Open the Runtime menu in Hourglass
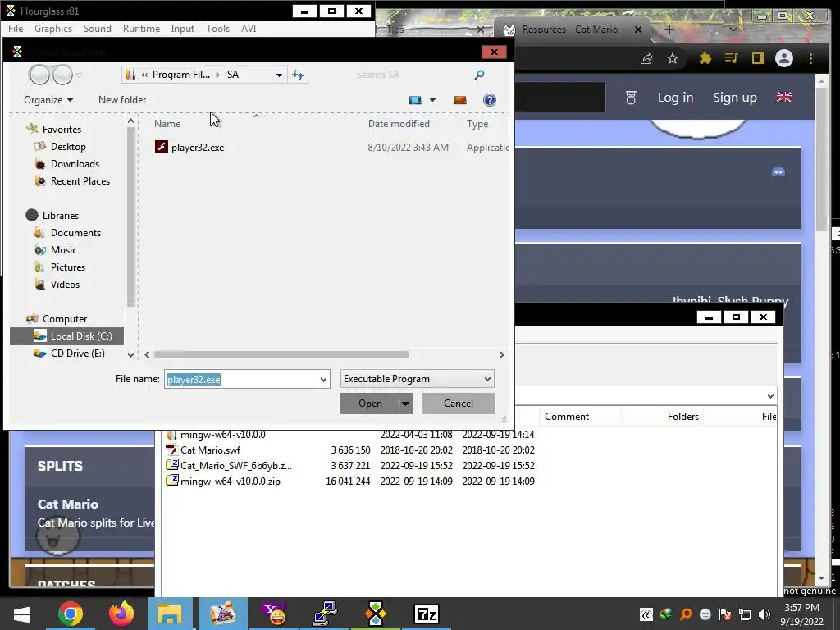The width and height of the screenshot is (840, 630). point(141,29)
